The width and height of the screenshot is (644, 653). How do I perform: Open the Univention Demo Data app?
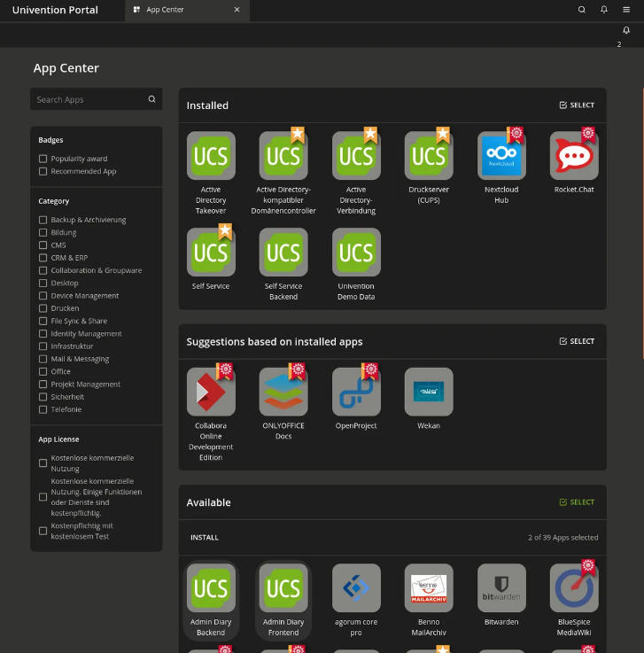(356, 253)
